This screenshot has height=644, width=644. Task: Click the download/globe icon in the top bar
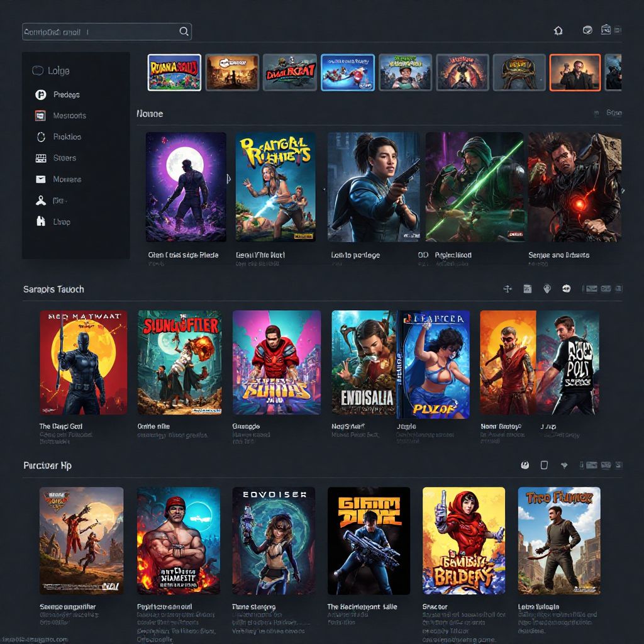[x=586, y=30]
